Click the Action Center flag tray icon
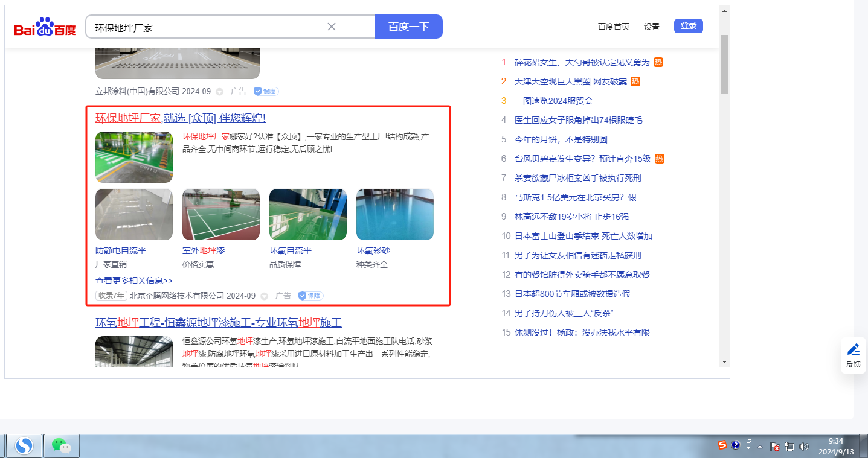This screenshot has height=458, width=868. point(776,447)
